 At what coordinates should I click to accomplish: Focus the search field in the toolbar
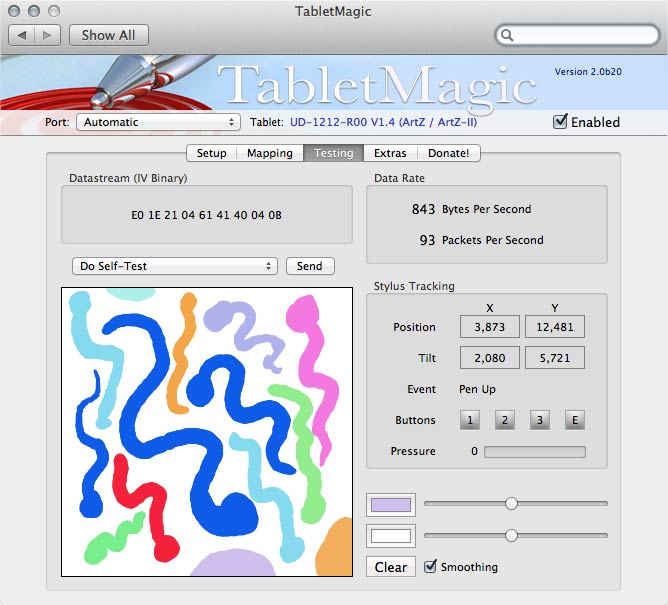coord(578,35)
